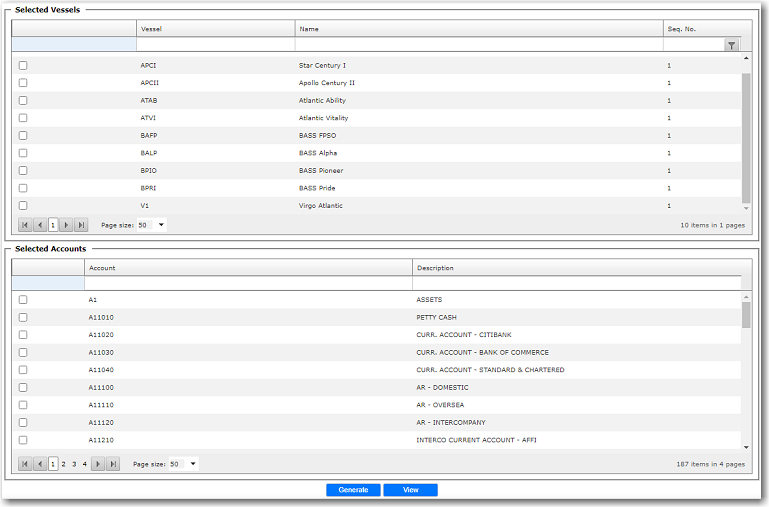Go to next page in Selected Accounts pager
Screen dimensions: 769x507
[x=98, y=464]
